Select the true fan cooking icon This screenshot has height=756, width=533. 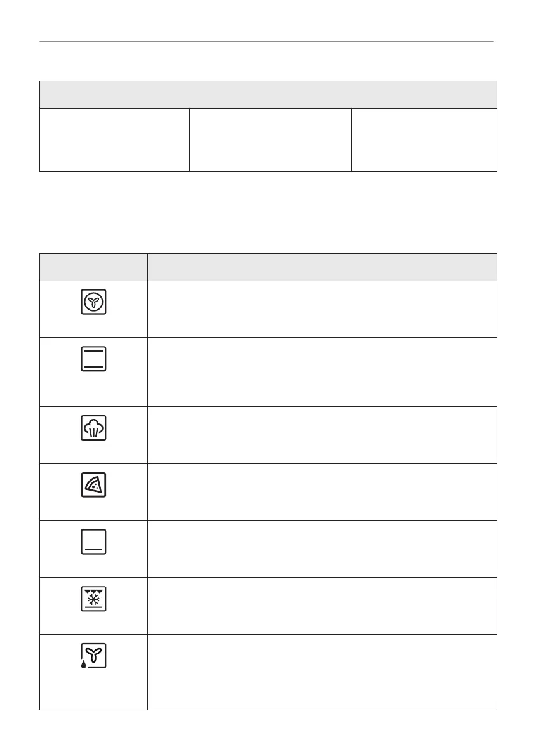click(93, 302)
